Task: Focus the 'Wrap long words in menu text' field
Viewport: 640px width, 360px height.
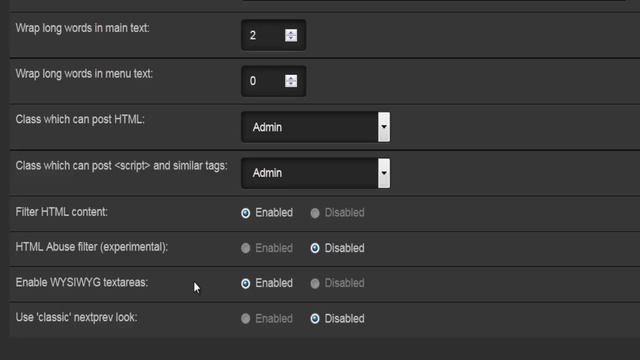Action: click(x=273, y=81)
